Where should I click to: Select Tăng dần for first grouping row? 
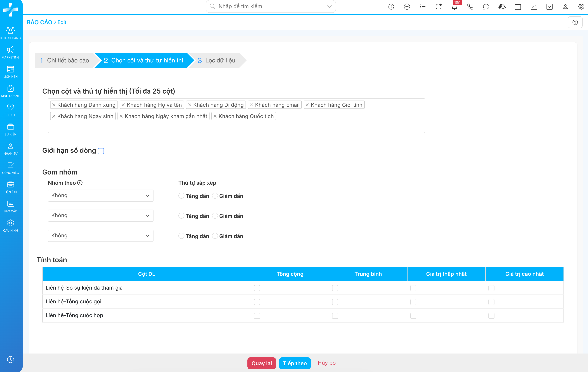pos(181,196)
